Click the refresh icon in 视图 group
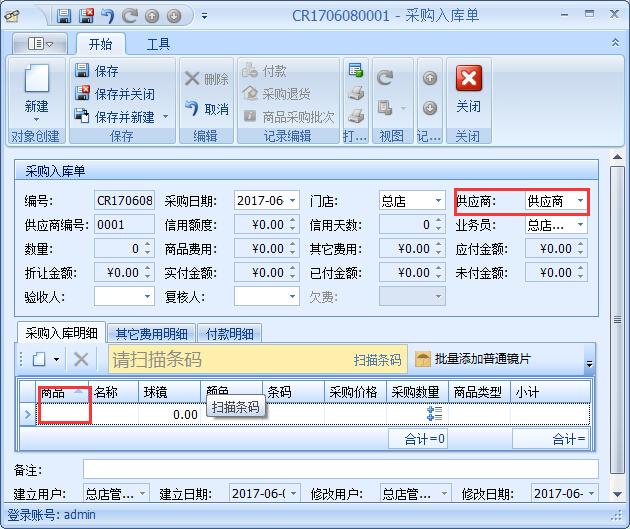 tap(385, 78)
